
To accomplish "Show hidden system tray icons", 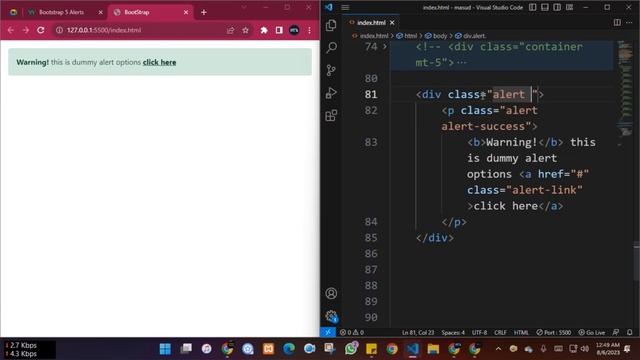I will (498, 349).
